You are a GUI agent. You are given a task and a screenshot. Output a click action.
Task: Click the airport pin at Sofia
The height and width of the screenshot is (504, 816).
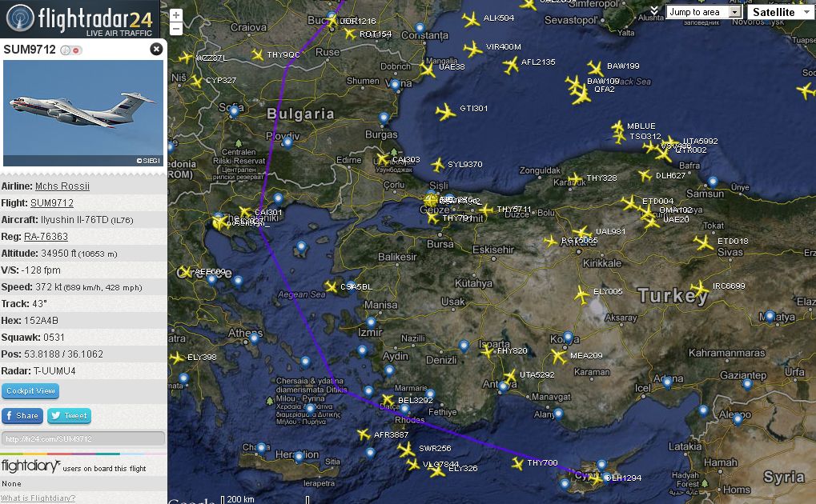(234, 110)
